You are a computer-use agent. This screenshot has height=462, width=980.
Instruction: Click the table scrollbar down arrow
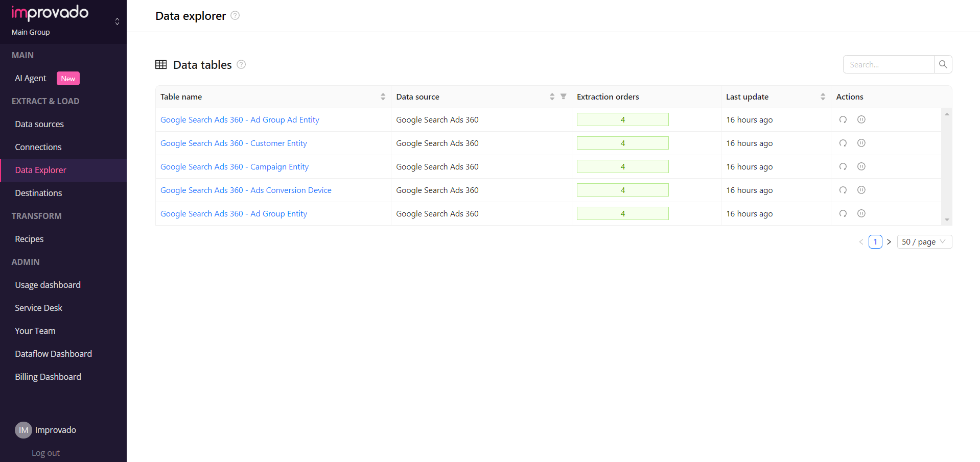click(947, 220)
